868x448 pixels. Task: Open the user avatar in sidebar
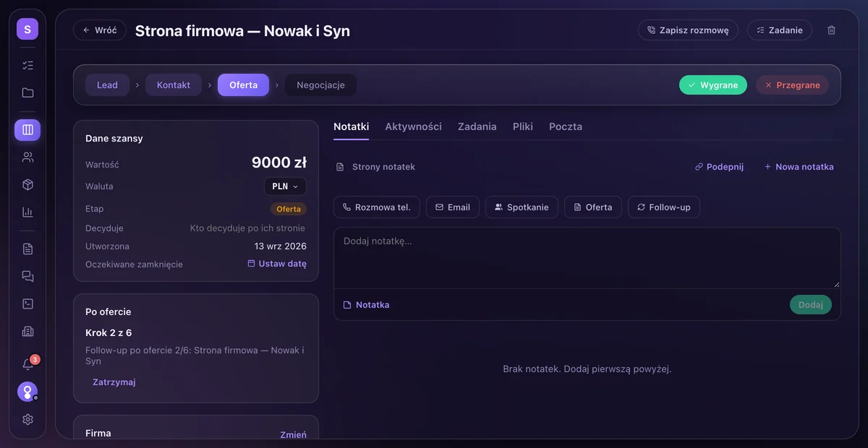(x=27, y=392)
